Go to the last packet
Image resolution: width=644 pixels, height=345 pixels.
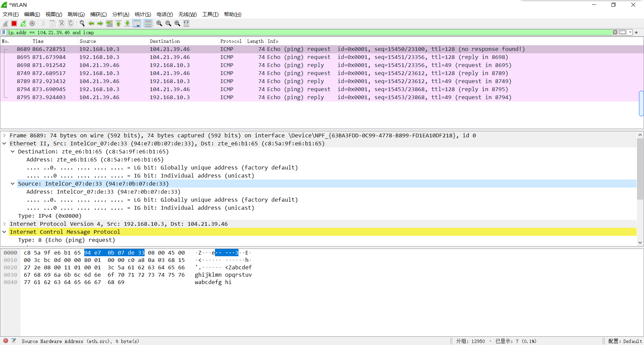(127, 23)
